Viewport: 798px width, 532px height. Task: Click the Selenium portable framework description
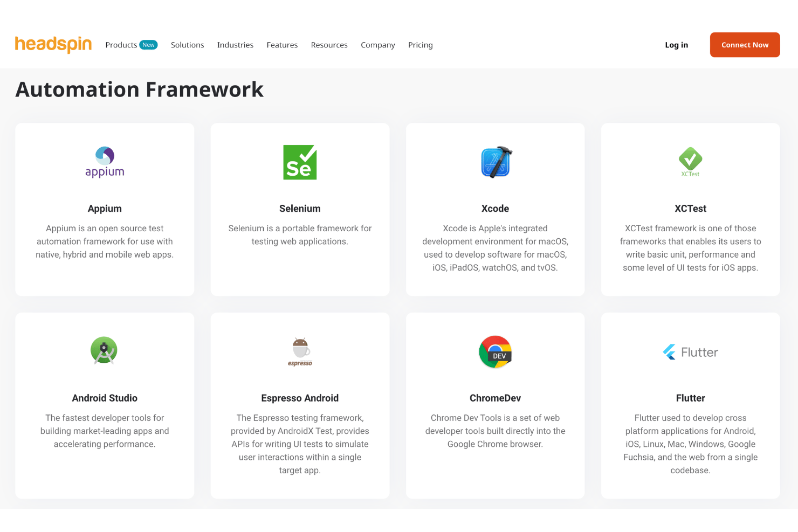(300, 235)
